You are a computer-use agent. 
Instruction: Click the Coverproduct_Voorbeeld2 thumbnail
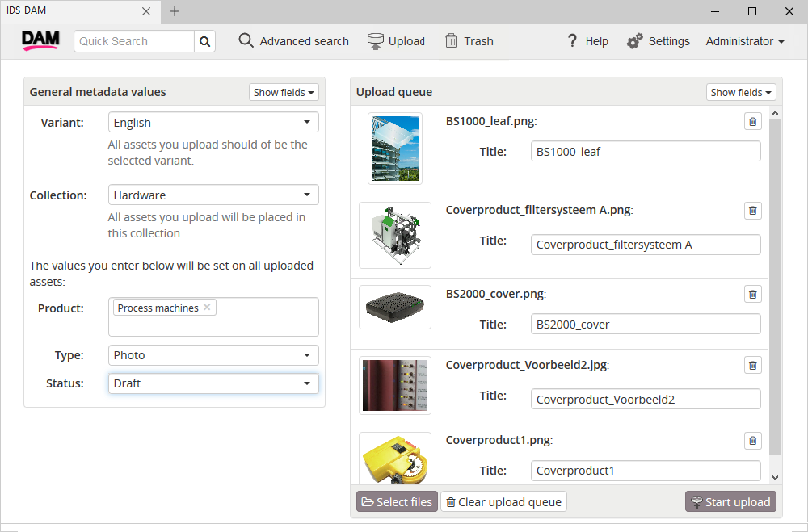[x=395, y=385]
